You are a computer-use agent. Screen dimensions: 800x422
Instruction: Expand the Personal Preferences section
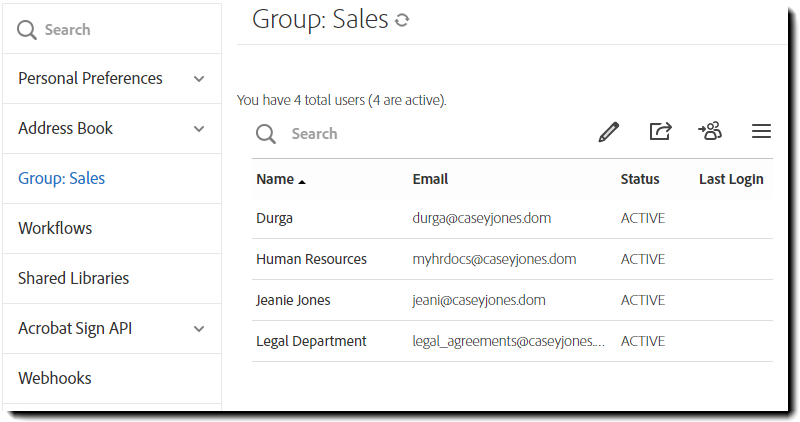click(199, 79)
